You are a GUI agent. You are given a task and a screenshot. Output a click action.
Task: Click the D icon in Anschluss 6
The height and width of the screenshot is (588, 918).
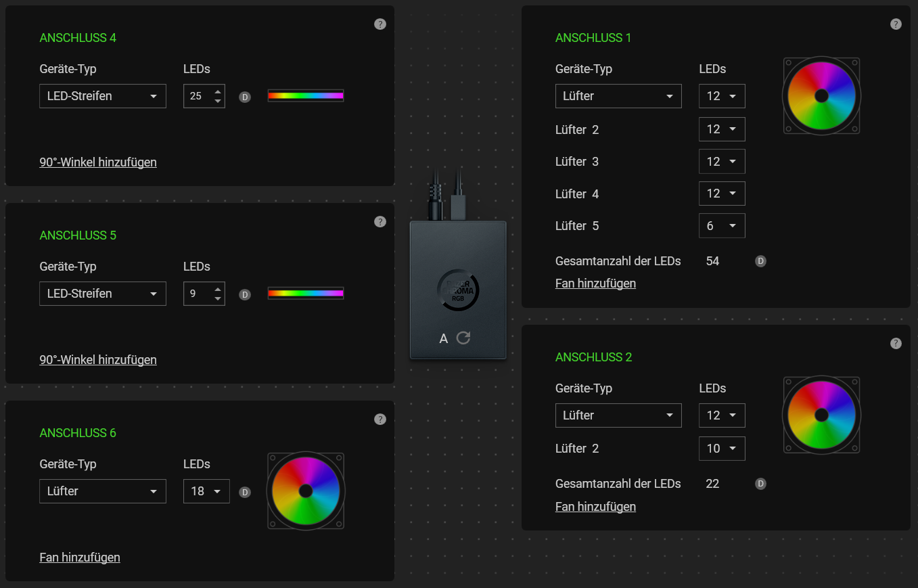click(x=245, y=493)
